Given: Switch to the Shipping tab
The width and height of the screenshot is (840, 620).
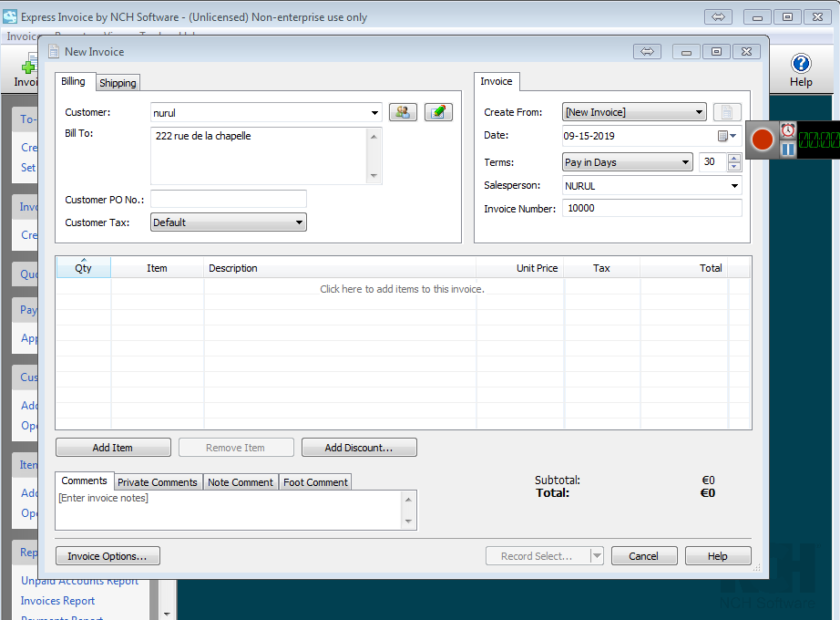Looking at the screenshot, I should pyautogui.click(x=118, y=83).
